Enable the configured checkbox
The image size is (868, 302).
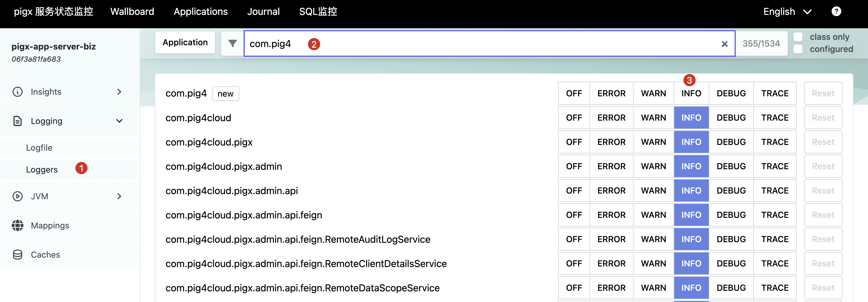pyautogui.click(x=798, y=49)
